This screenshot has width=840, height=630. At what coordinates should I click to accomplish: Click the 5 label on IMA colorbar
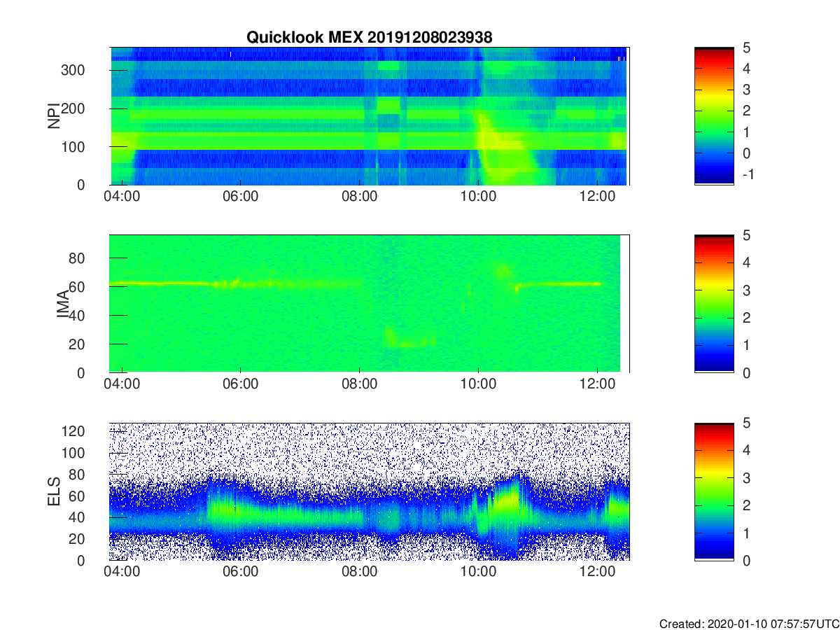click(748, 235)
